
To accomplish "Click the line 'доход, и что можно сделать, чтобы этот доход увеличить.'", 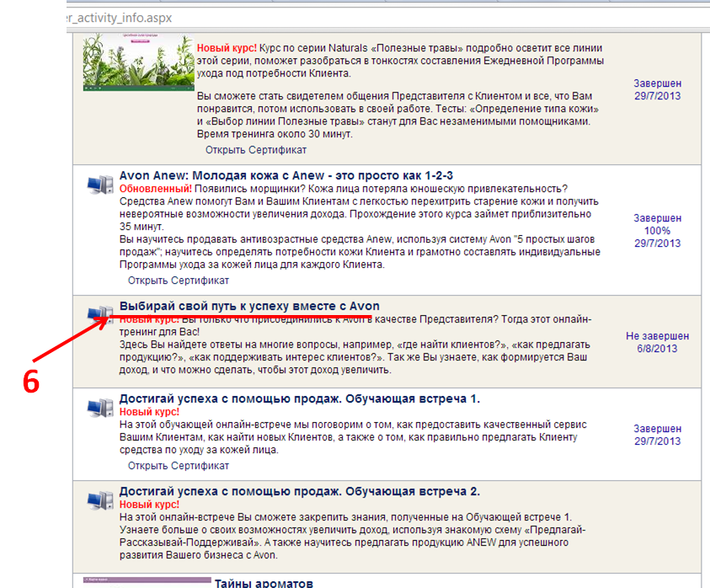I will tap(255, 370).
